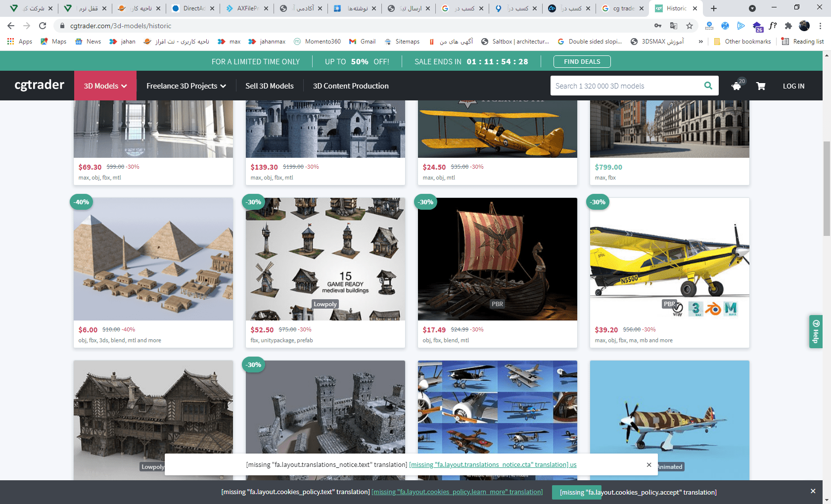Reload the current page
The image size is (831, 504).
tap(43, 26)
